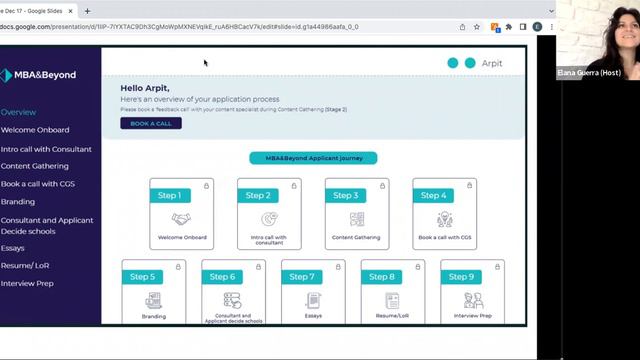Click the first teal circle next to Arpit
Image resolution: width=640 pixels, height=360 pixels.
[x=453, y=63]
